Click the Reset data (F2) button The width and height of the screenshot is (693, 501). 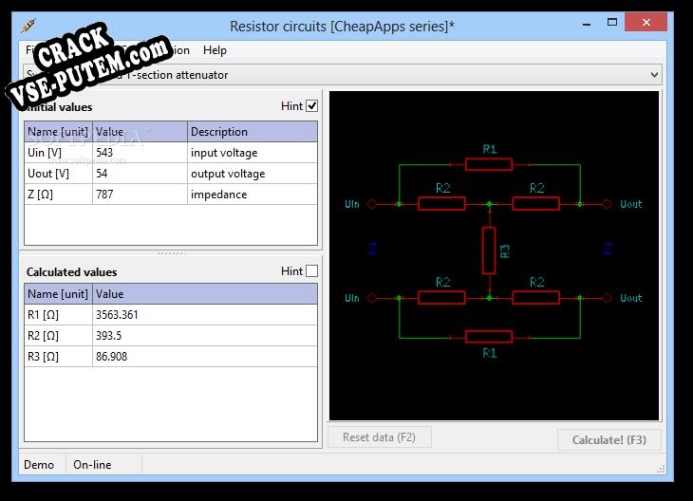pos(379,437)
